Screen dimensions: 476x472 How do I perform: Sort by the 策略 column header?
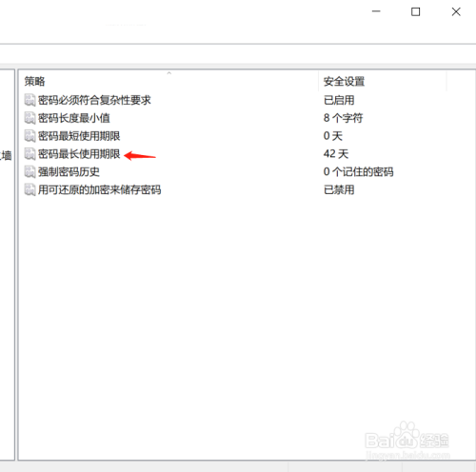pyautogui.click(x=169, y=82)
